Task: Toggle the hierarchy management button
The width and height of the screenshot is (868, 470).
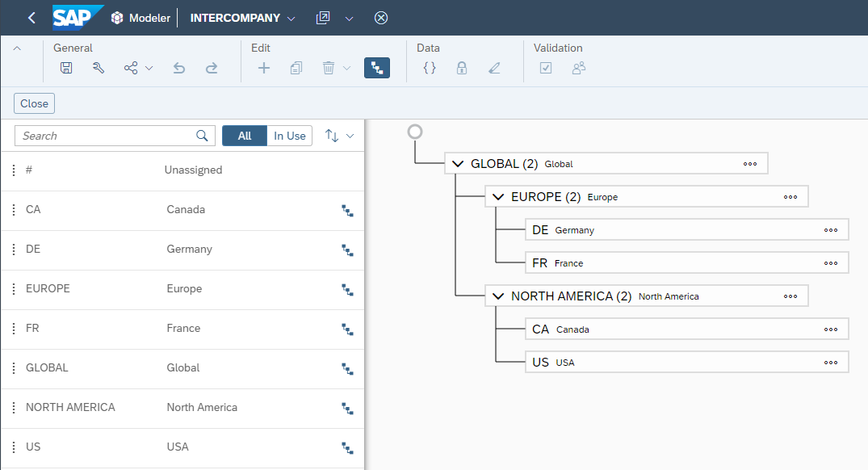Action: (377, 68)
